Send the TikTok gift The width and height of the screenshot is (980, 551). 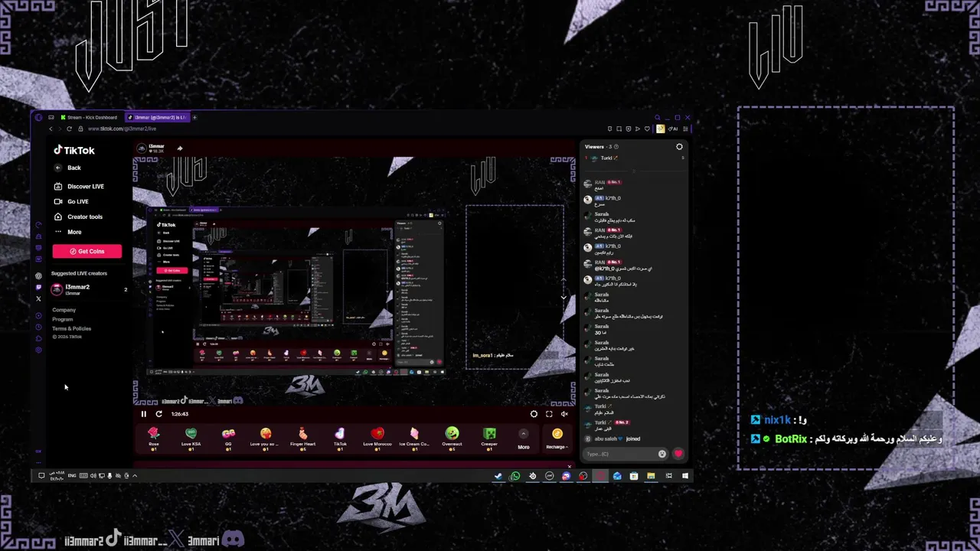point(340,439)
